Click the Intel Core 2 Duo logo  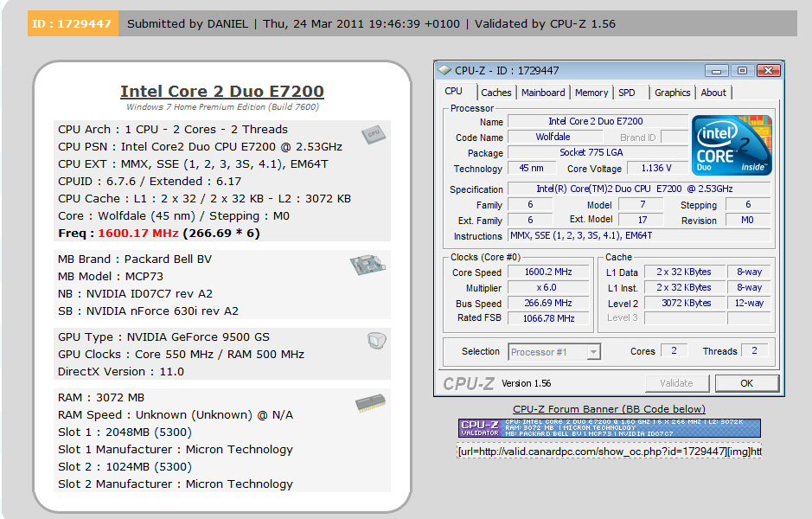732,145
